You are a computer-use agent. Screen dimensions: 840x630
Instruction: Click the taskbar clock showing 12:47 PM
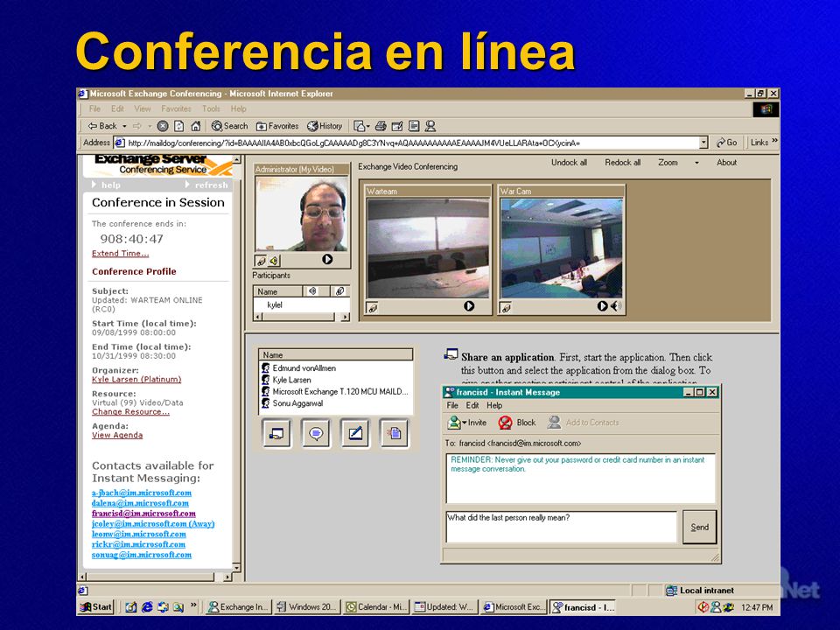coord(756,607)
